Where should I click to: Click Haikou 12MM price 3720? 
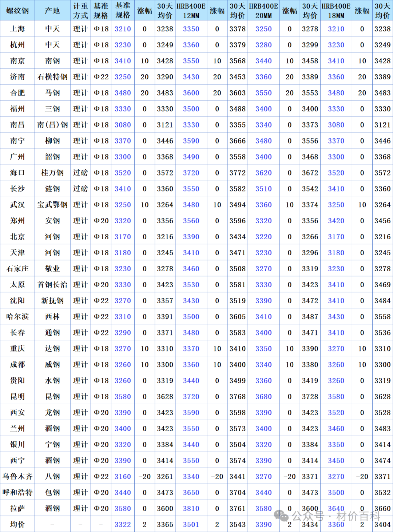pos(191,173)
